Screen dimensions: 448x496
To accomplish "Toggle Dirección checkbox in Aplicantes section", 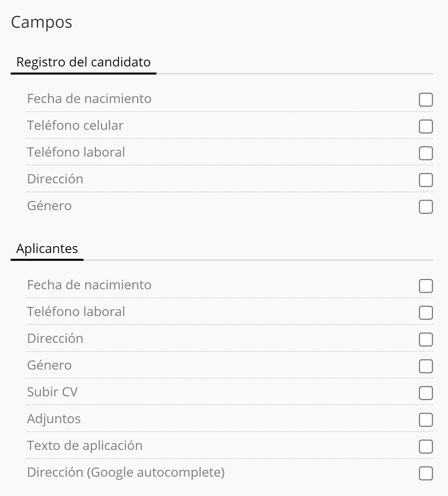I will [426, 339].
